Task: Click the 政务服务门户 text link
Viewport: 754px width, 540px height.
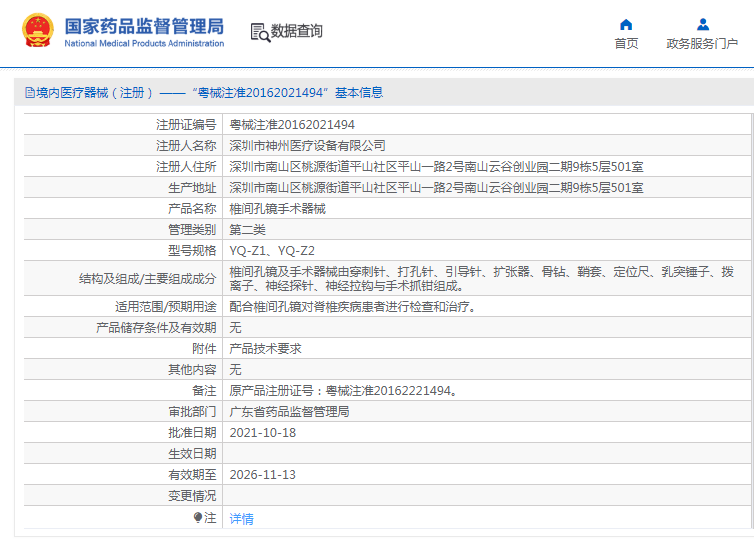Action: coord(702,44)
